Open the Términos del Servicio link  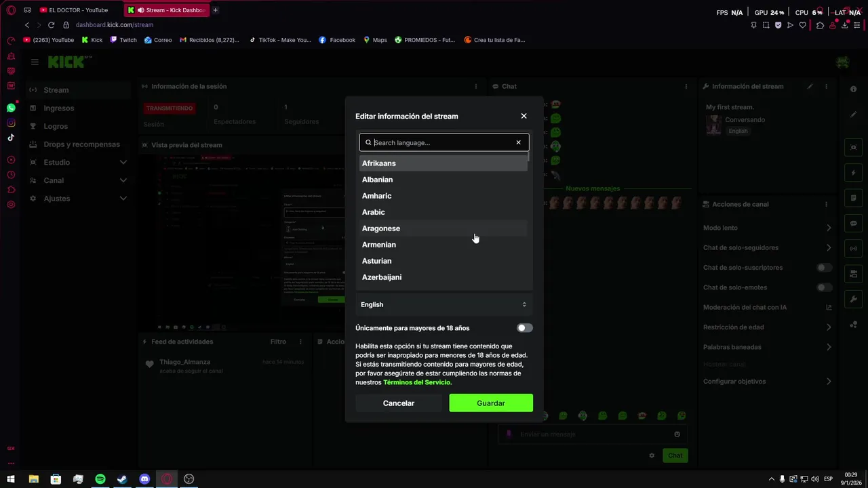pyautogui.click(x=417, y=382)
